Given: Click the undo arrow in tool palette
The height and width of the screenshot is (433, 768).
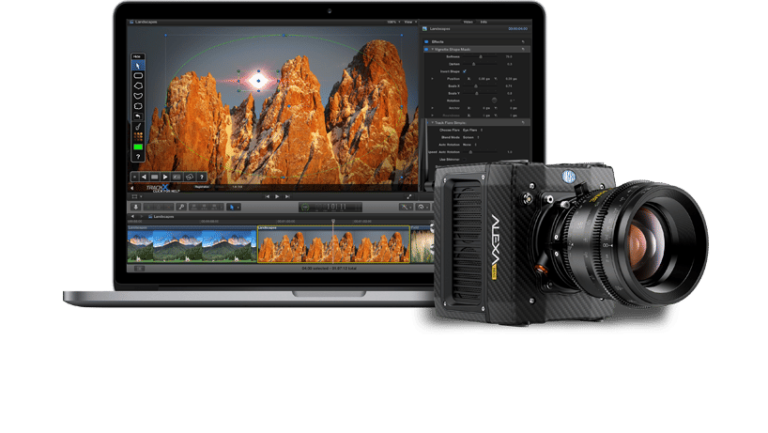Looking at the screenshot, I should coord(138,116).
